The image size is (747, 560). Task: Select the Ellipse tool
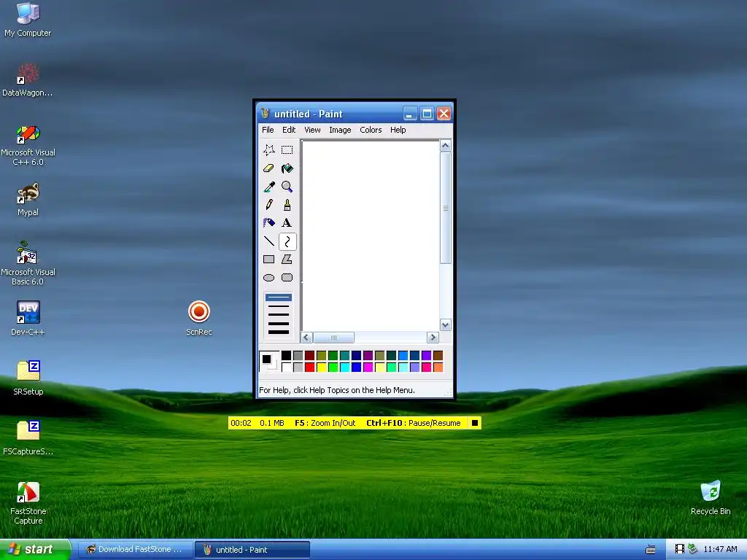click(268, 278)
